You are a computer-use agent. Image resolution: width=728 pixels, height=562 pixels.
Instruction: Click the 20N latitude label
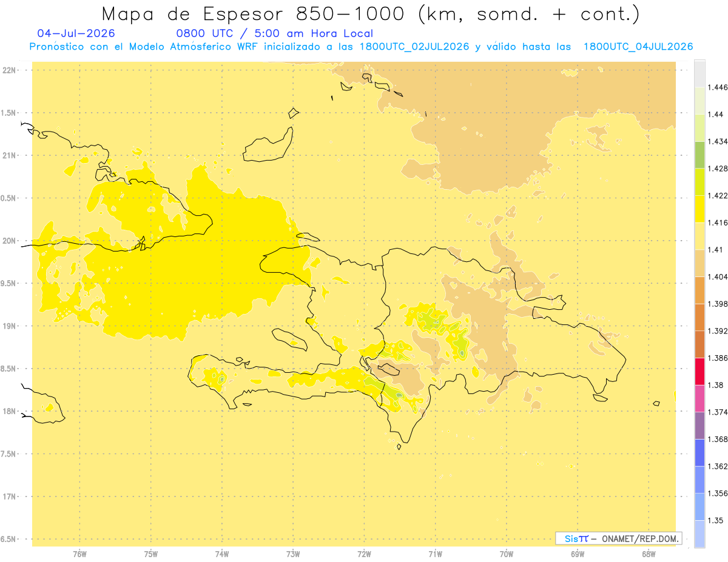point(9,241)
